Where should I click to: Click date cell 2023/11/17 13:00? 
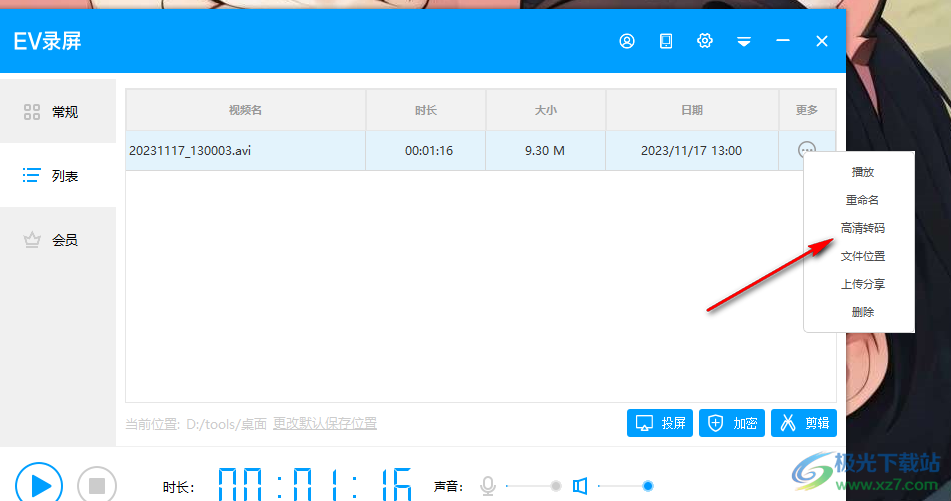[691, 150]
